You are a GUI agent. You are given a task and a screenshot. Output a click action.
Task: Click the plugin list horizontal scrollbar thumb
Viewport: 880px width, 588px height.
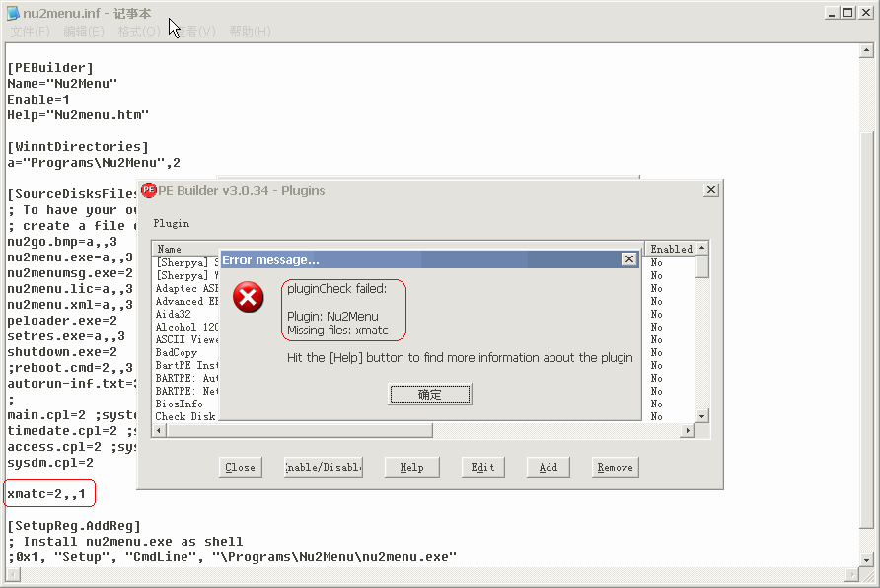pos(299,430)
